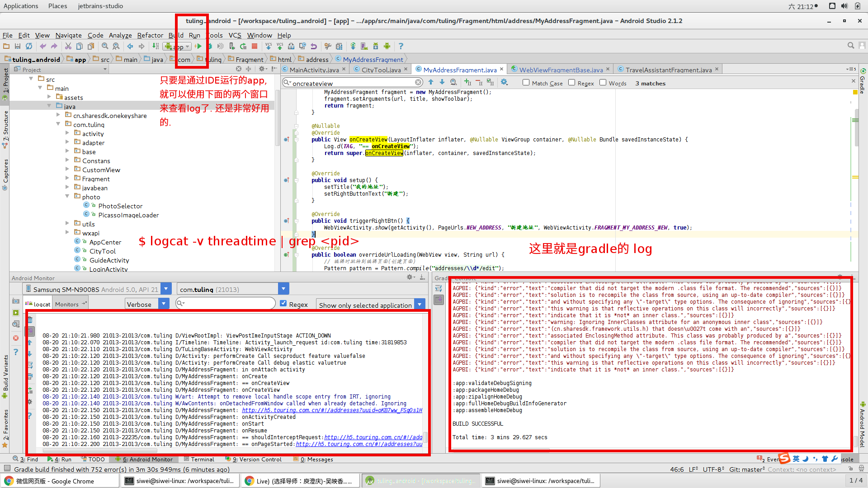Click the Run app play icon
Screen dimensions: 868x488
point(198,46)
